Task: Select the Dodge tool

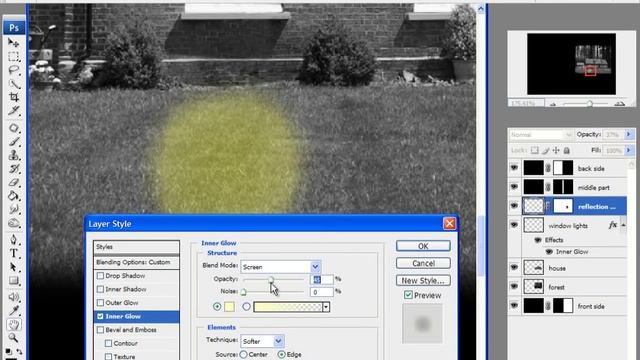Action: 13,223
